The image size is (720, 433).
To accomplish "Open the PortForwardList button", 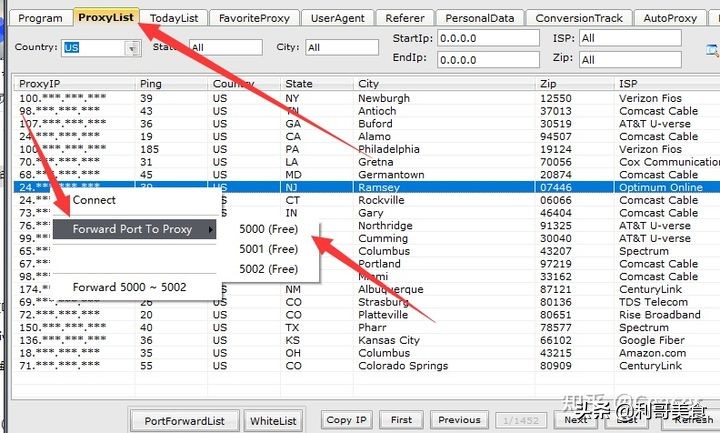I will 185,421.
